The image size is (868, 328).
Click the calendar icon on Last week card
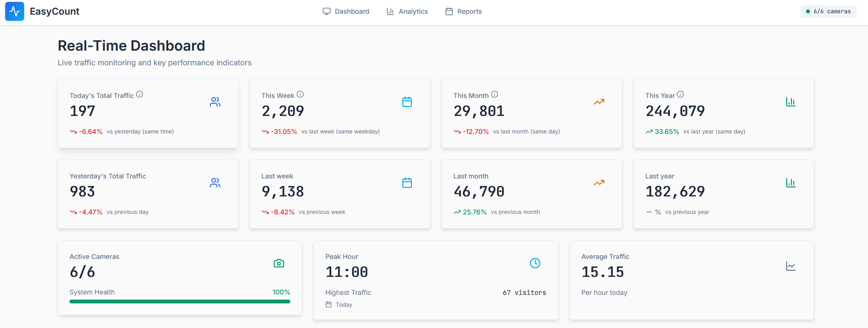(x=407, y=183)
